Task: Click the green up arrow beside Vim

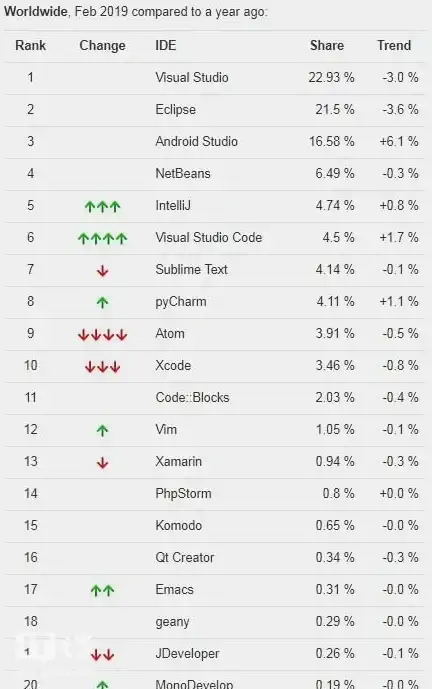Action: click(102, 430)
